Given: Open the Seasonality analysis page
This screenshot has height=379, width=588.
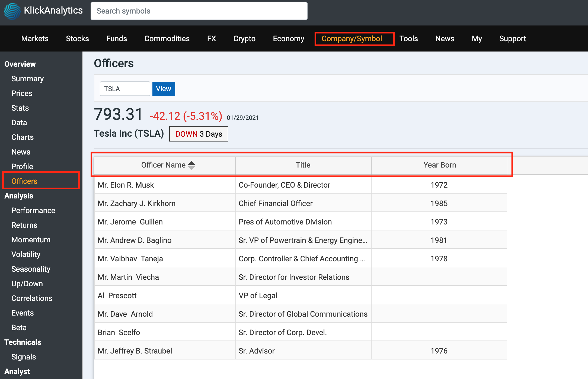Looking at the screenshot, I should click(31, 269).
